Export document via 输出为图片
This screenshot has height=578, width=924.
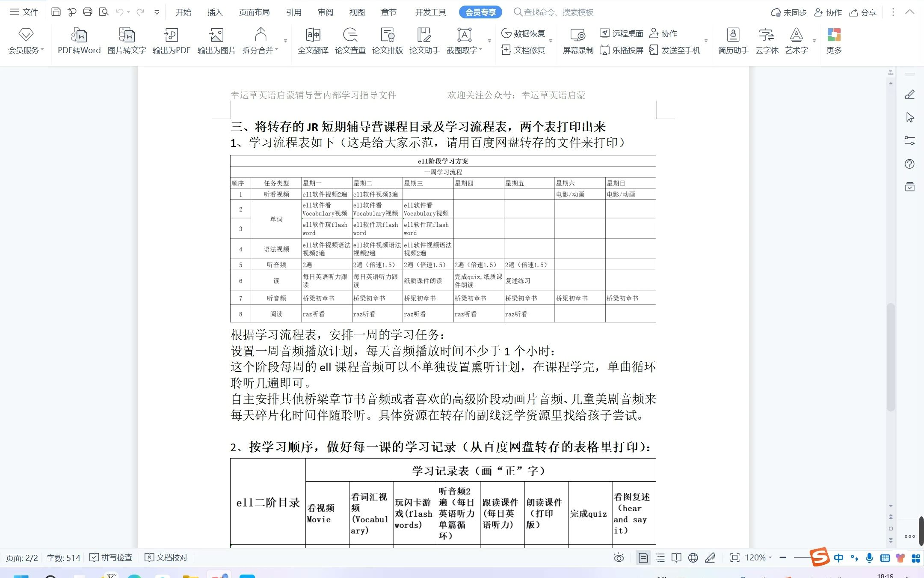click(x=216, y=41)
